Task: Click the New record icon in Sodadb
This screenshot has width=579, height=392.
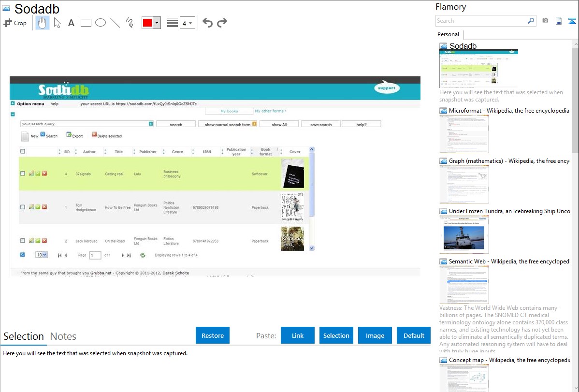Action: click(25, 136)
